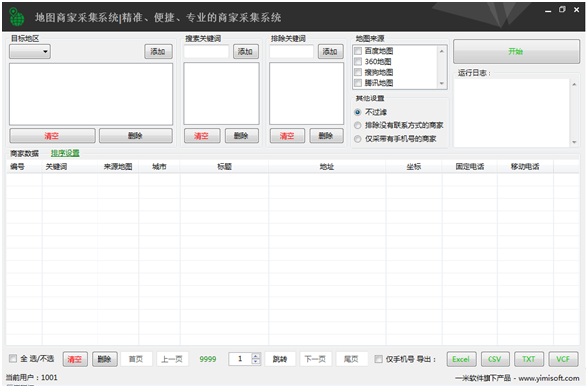Check the 腾讯地图 checkbox
588x388 pixels.
point(358,83)
